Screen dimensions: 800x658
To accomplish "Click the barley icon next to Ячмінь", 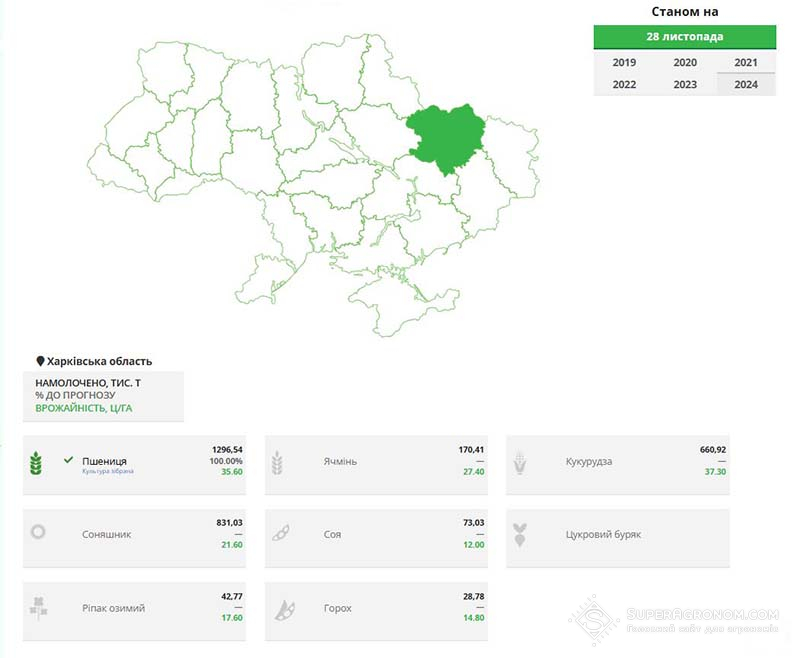I will tap(277, 463).
